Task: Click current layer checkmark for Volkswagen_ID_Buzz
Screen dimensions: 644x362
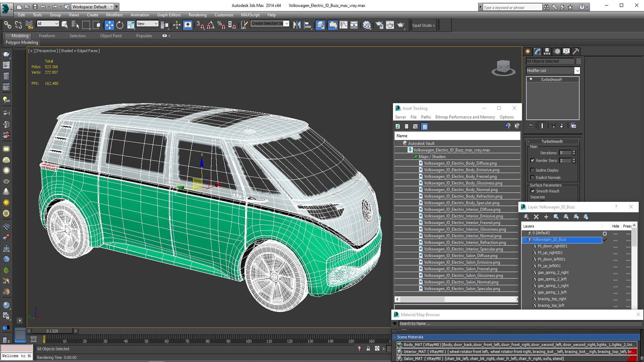Action: (x=605, y=240)
